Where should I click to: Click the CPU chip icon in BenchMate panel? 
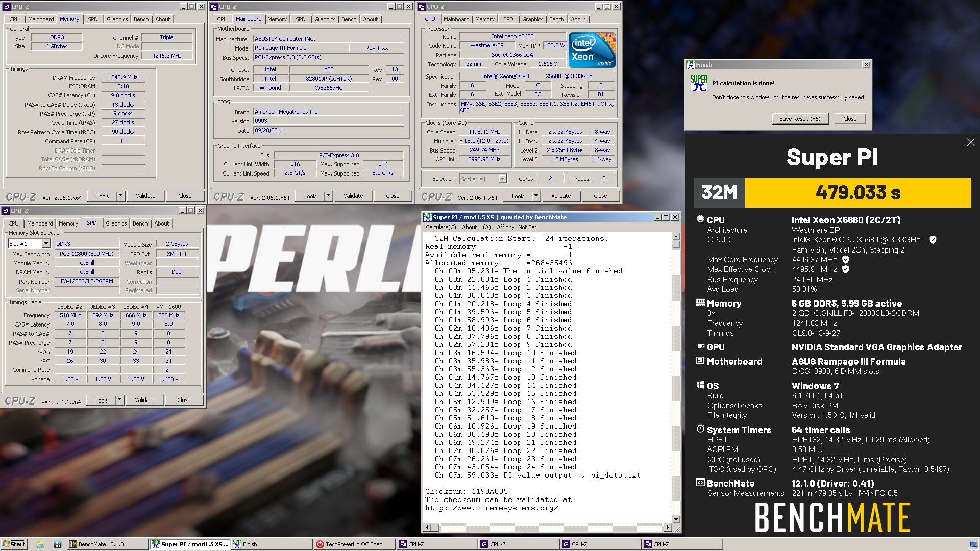click(700, 219)
